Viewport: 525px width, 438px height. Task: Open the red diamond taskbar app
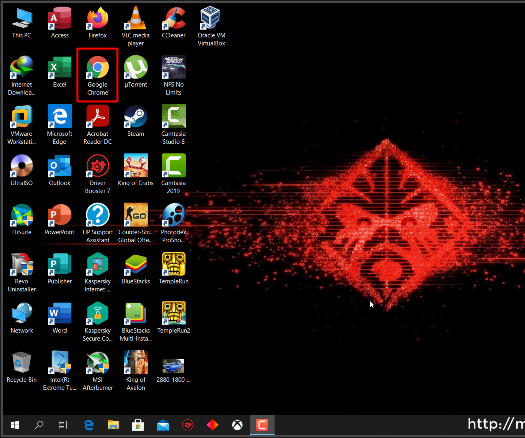pos(212,425)
